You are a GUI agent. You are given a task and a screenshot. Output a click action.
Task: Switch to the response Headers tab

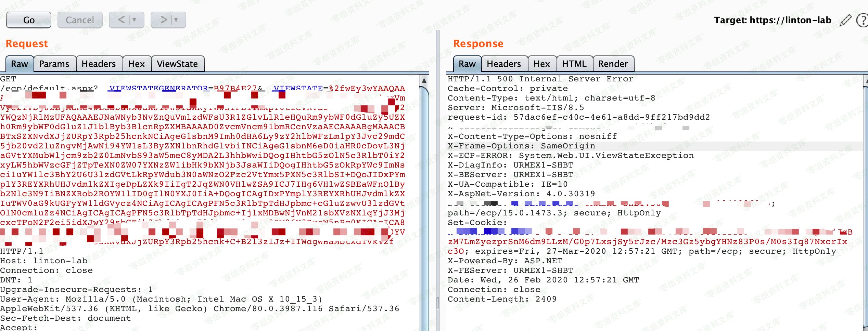(504, 64)
